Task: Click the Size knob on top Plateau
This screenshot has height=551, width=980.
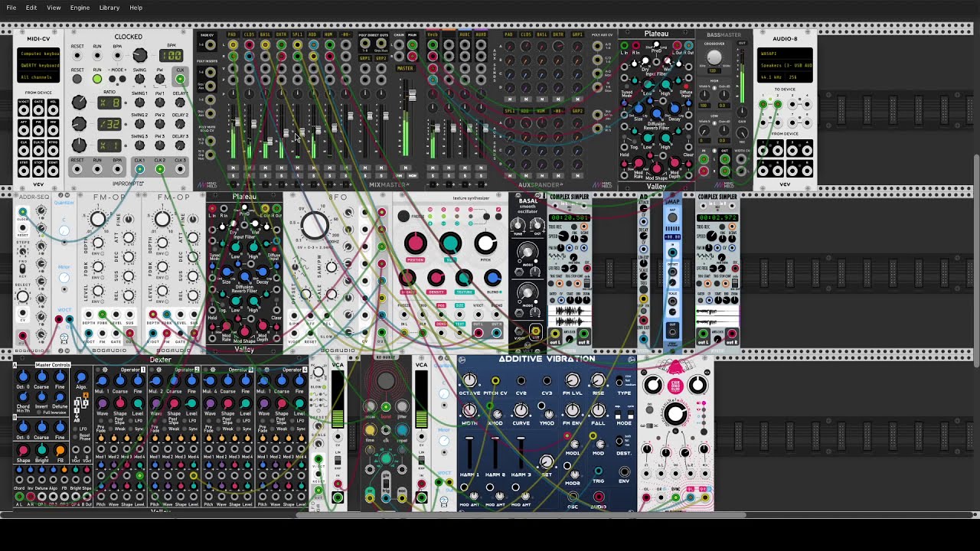Action: 638,109
